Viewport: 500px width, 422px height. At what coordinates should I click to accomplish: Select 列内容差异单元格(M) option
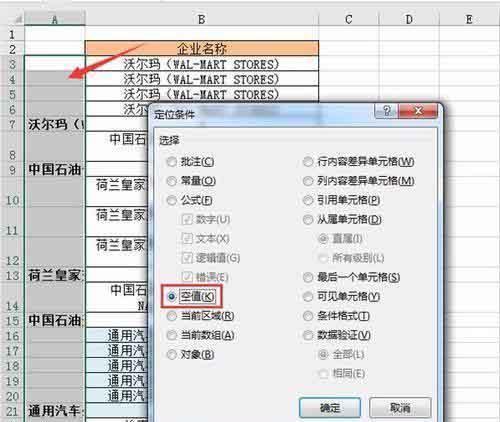[x=308, y=181]
